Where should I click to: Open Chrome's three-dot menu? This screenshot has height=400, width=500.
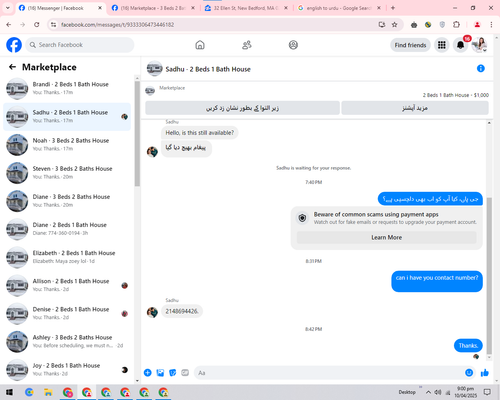point(491,24)
